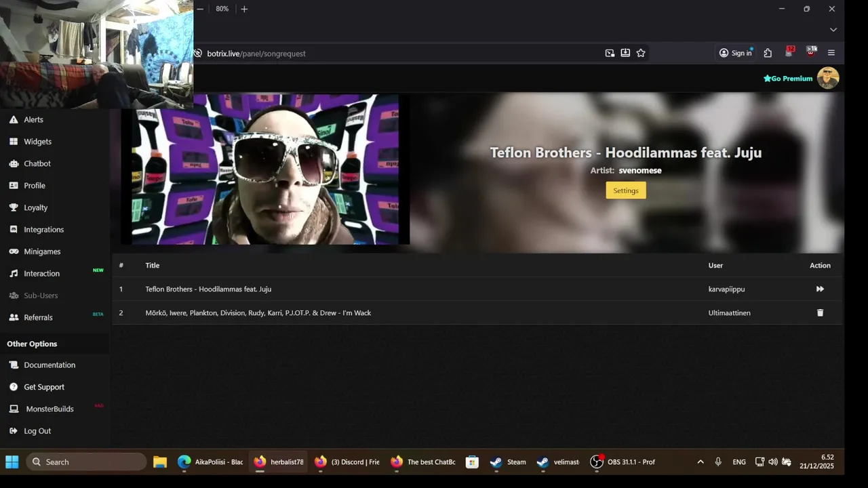This screenshot has width=868, height=488.
Task: Open File Explorer from the taskbar
Action: [x=160, y=462]
